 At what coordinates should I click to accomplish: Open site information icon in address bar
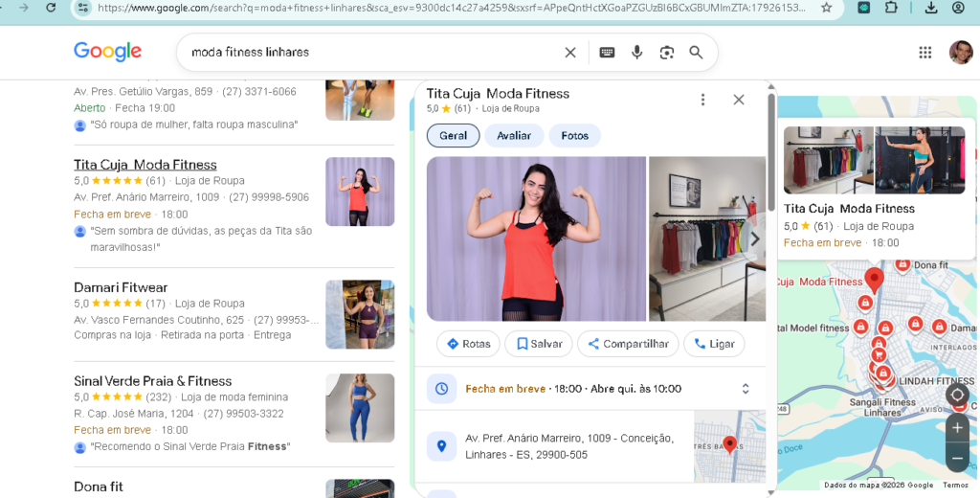coord(82,8)
